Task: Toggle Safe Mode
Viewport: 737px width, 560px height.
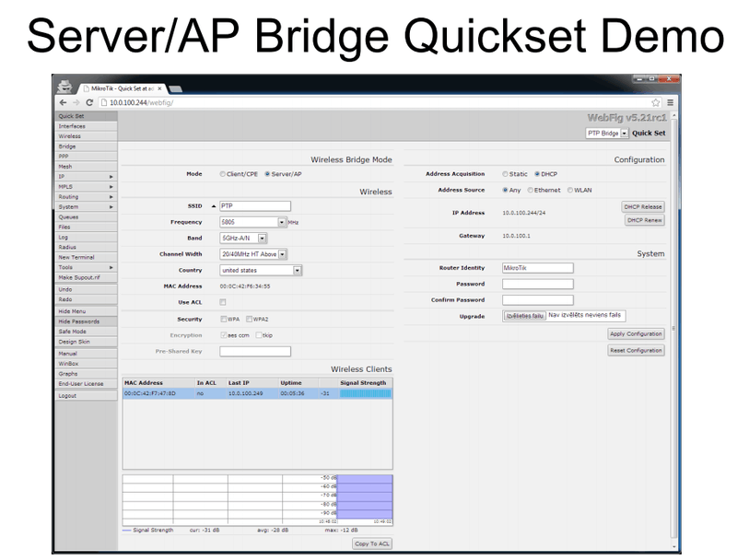Action: click(x=86, y=332)
